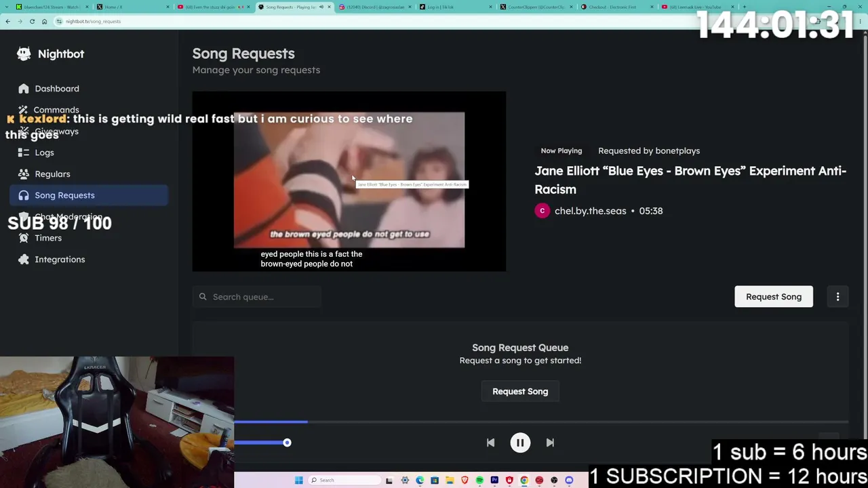Open Song Requests in the sidebar
The height and width of the screenshot is (488, 868).
pyautogui.click(x=89, y=195)
